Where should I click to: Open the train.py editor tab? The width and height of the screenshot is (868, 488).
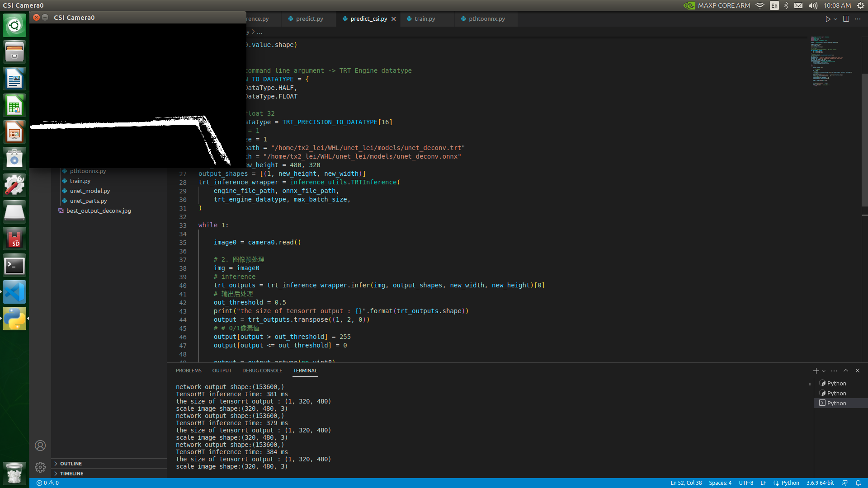[425, 19]
